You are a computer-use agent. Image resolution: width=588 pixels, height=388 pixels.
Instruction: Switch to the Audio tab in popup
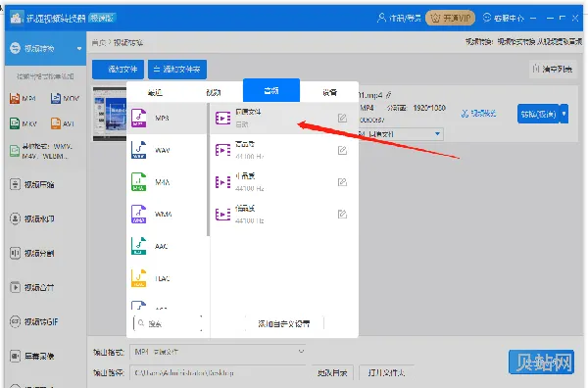coord(271,90)
